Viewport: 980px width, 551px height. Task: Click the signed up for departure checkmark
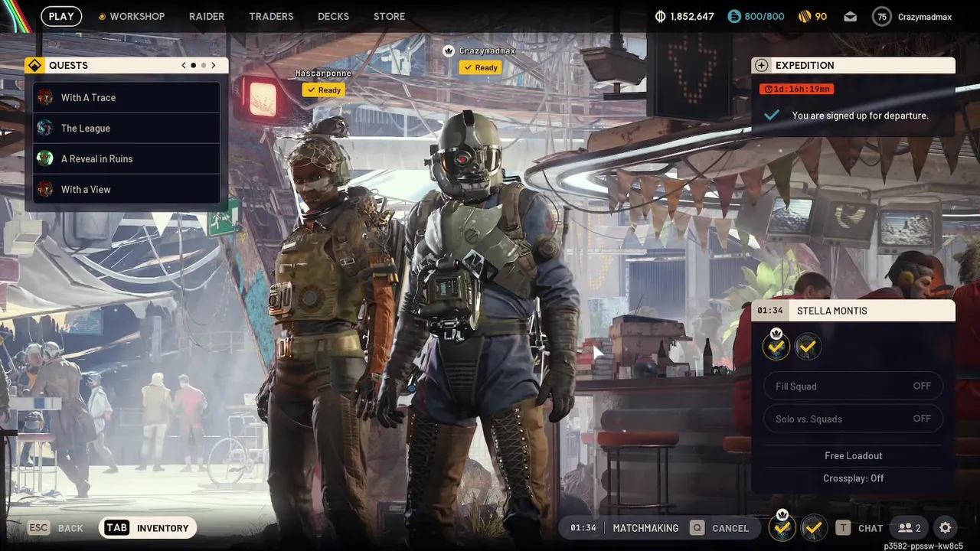772,115
